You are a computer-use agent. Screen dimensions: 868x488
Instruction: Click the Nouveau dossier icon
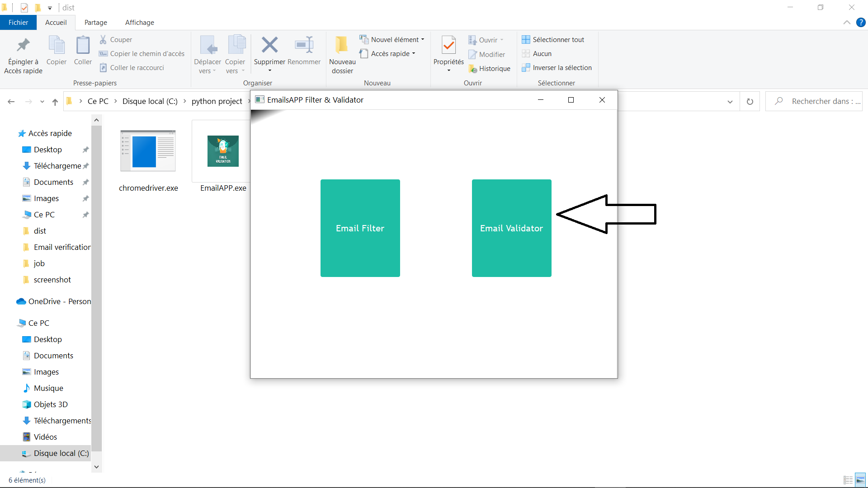[342, 45]
